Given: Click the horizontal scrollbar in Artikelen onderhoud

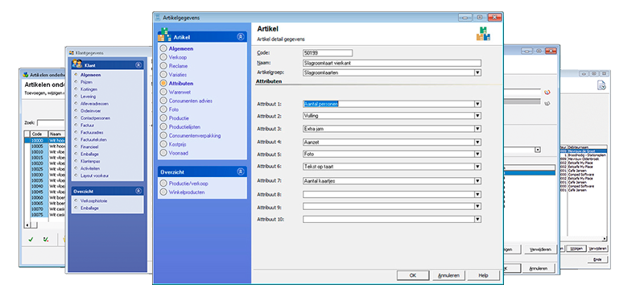Looking at the screenshot, I should pos(44,225).
